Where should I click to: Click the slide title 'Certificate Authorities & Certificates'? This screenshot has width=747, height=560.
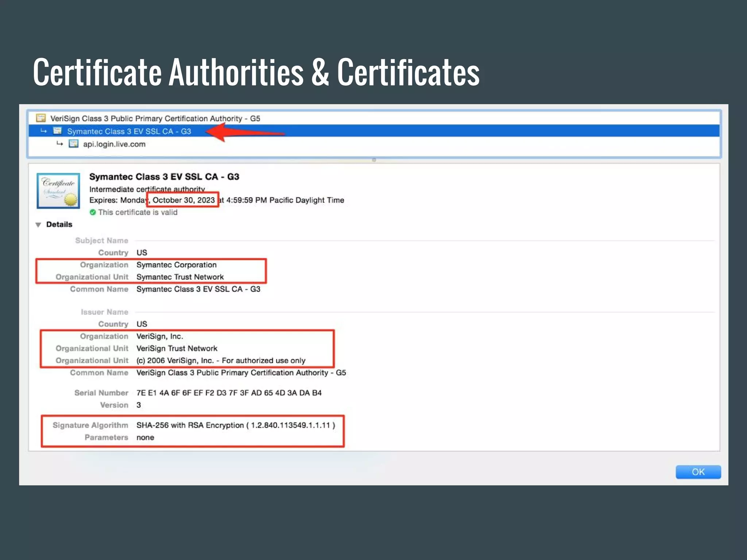pos(256,72)
